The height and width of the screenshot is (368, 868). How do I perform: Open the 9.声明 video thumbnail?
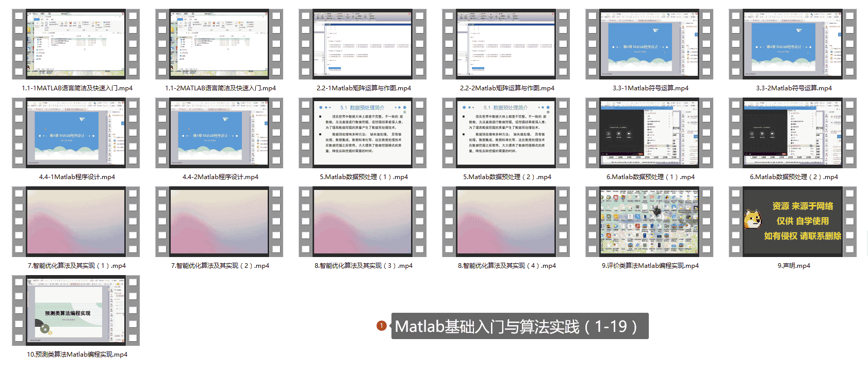coord(793,221)
